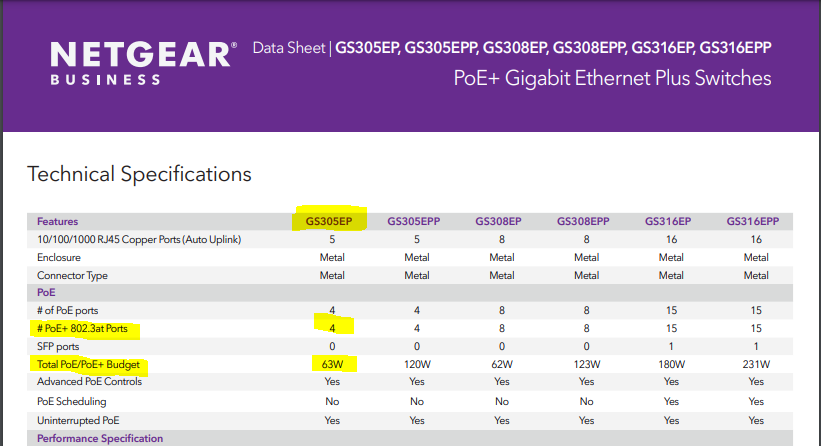Select the GS308EPP column header
Viewport: 821px width, 446px height.
[x=583, y=221]
